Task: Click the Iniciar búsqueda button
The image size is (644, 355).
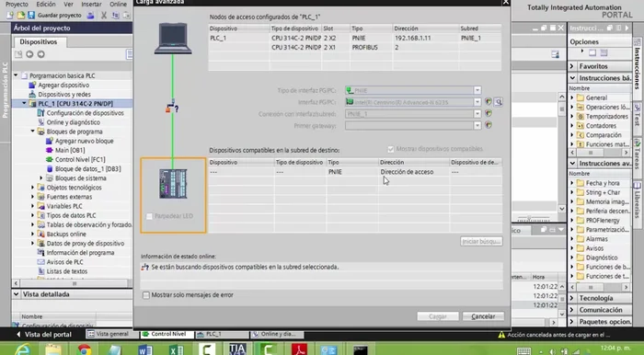Action: pos(481,241)
